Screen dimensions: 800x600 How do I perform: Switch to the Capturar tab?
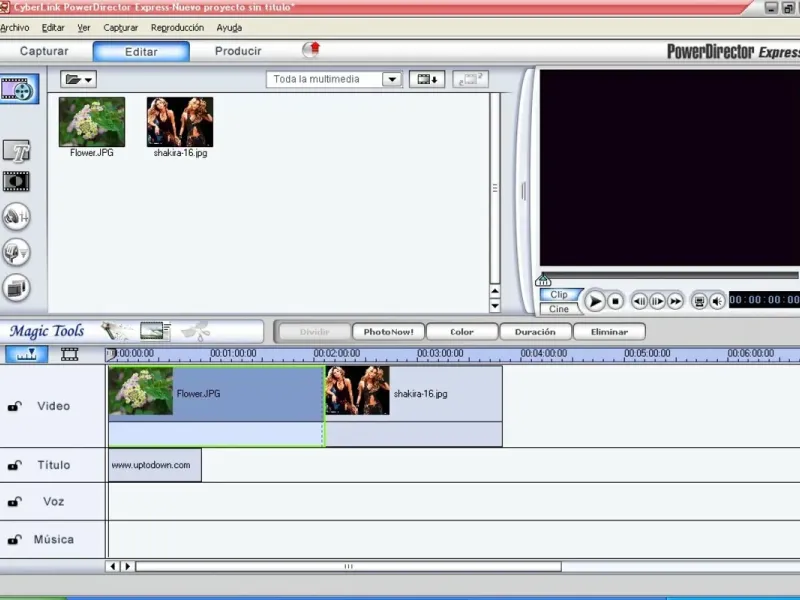pos(44,51)
